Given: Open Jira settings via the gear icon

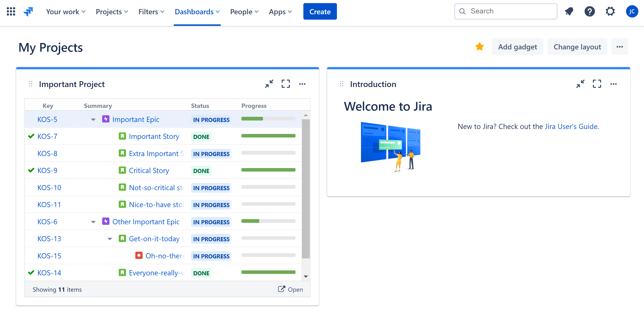Looking at the screenshot, I should click(610, 11).
